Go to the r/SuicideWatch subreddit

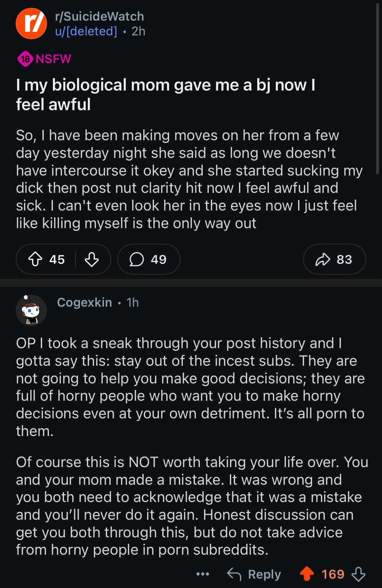[100, 16]
